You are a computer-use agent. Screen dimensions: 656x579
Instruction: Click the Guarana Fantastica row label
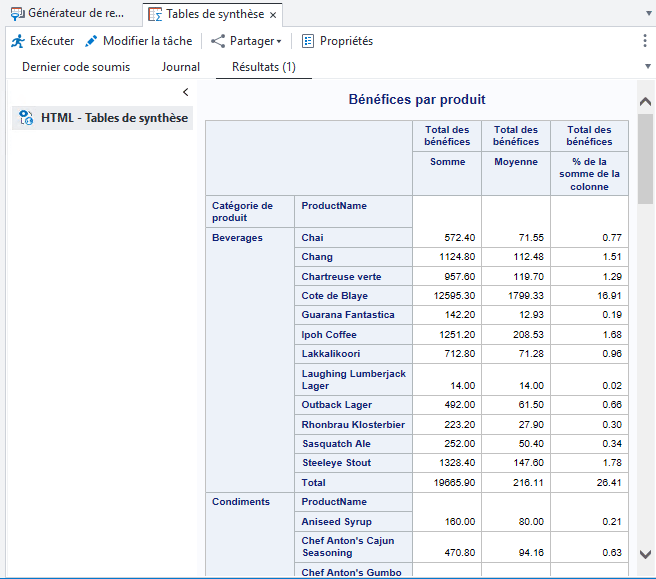pos(348,315)
